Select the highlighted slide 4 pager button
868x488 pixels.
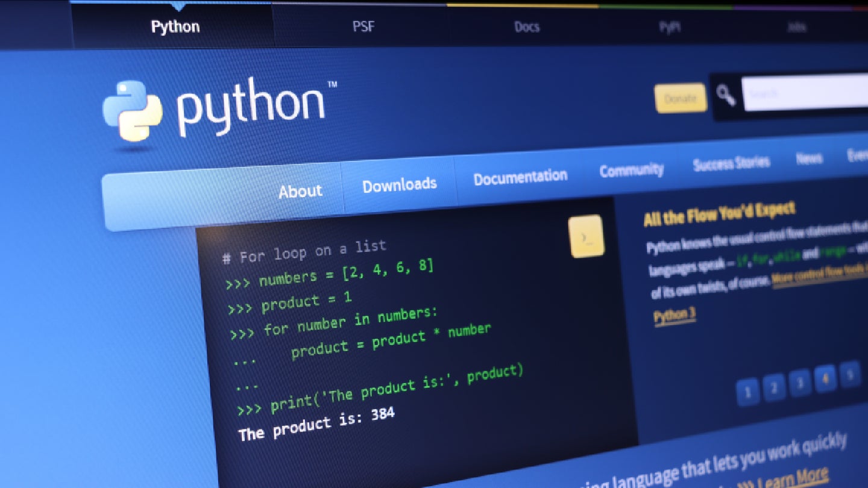click(x=825, y=378)
